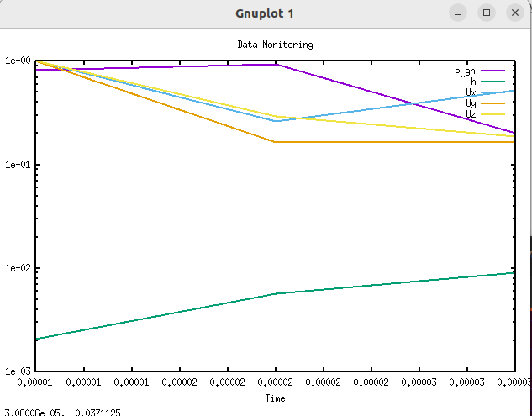This screenshot has width=532, height=416.
Task: Hide the Ux curve via legend label
Action: (x=471, y=92)
